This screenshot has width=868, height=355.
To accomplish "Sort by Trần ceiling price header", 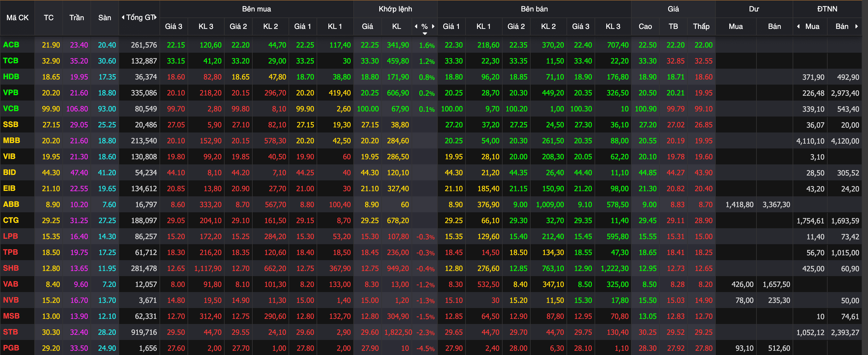I will [77, 17].
